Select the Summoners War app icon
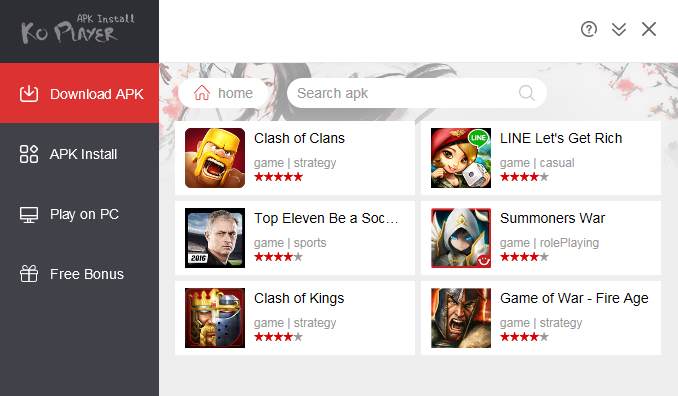Viewport: 678px width, 396px height. pyautogui.click(x=461, y=238)
